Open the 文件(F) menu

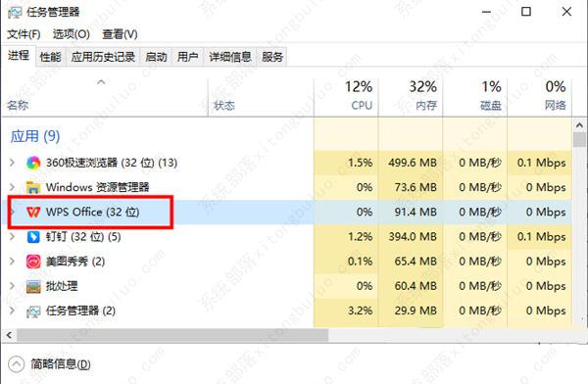point(24,34)
